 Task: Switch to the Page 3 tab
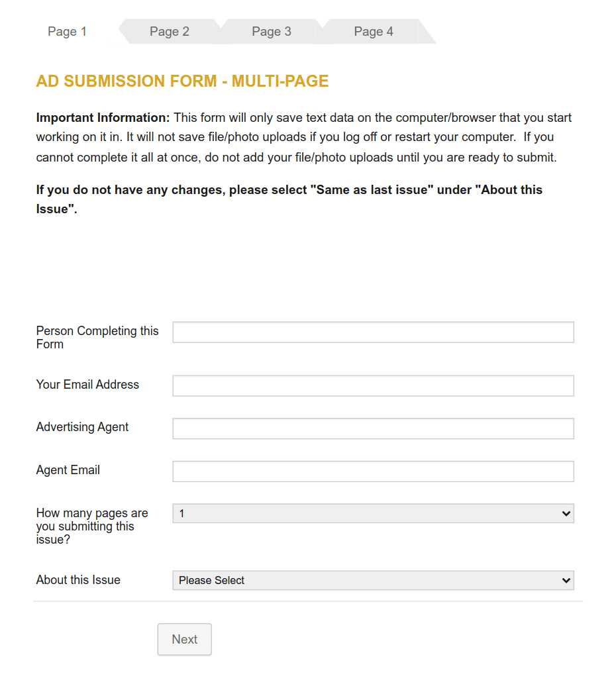coord(271,31)
